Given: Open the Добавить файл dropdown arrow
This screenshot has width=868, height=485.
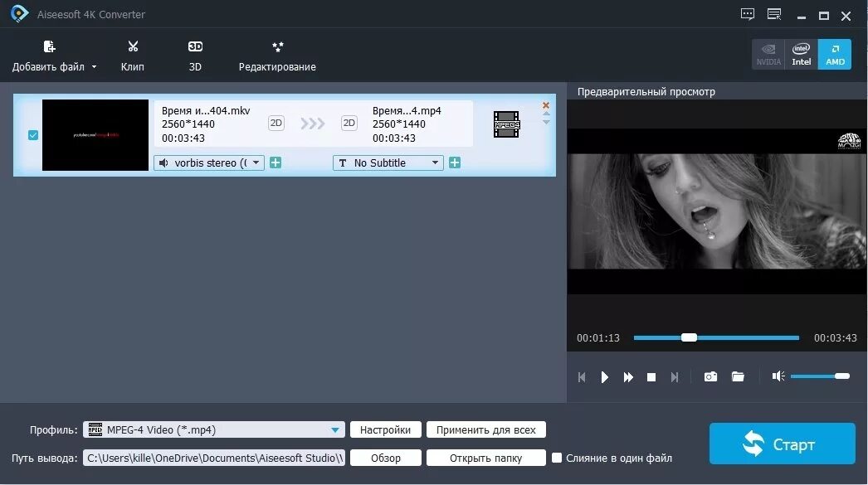Looking at the screenshot, I should (94, 67).
